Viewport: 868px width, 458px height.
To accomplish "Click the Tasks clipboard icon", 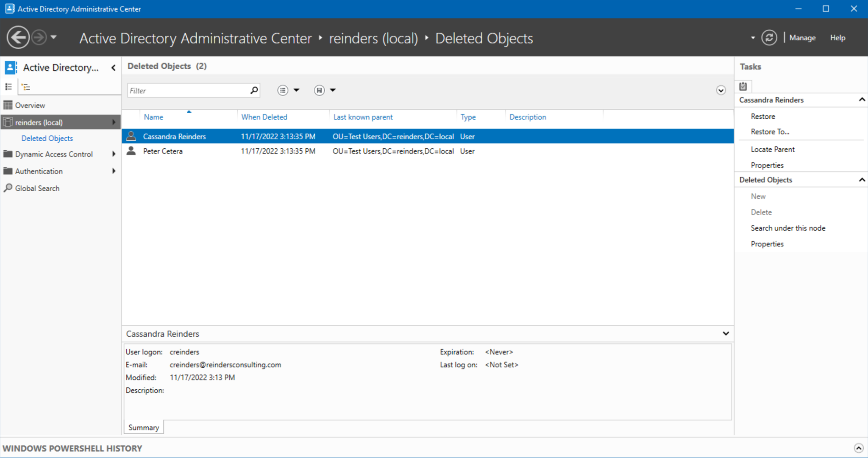I will point(743,86).
